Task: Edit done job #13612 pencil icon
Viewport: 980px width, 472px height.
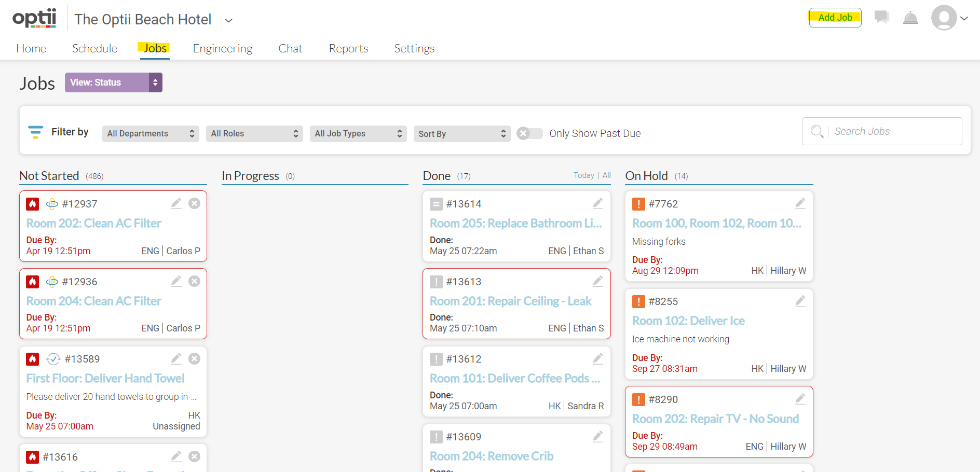Action: [x=598, y=358]
